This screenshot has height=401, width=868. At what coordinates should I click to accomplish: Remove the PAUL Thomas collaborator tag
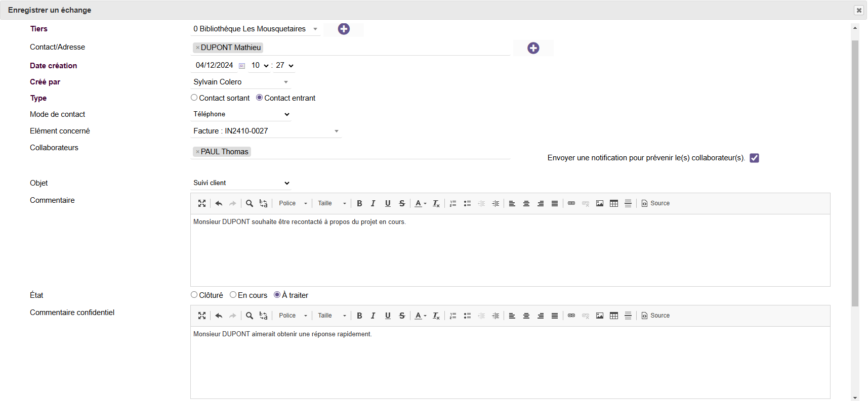(x=197, y=152)
